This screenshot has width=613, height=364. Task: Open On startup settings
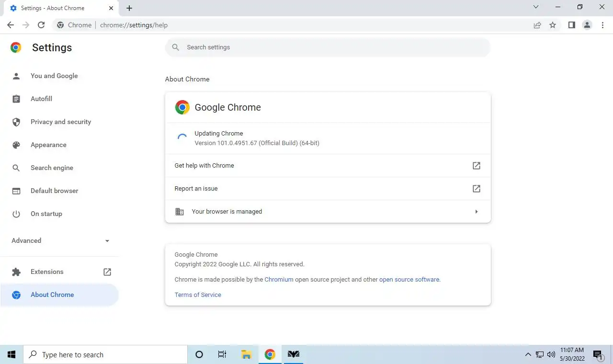tap(60, 214)
